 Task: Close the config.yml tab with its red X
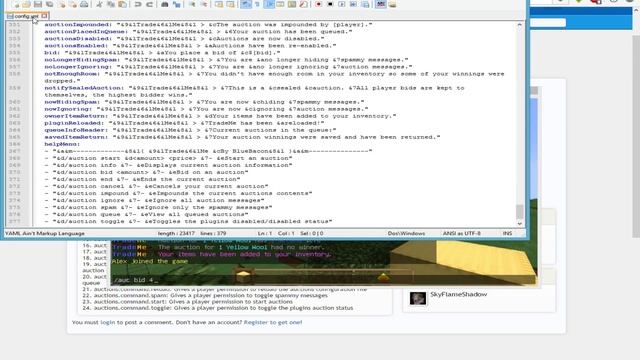pos(44,16)
